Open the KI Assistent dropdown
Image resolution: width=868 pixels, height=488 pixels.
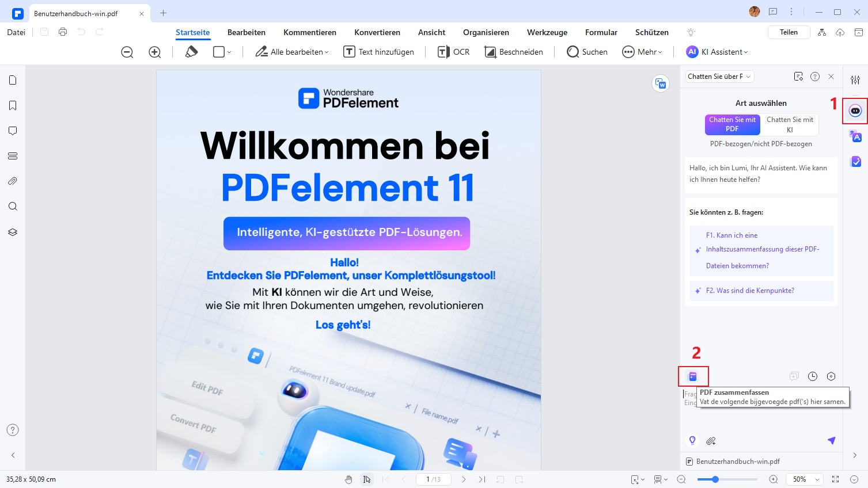pyautogui.click(x=717, y=52)
